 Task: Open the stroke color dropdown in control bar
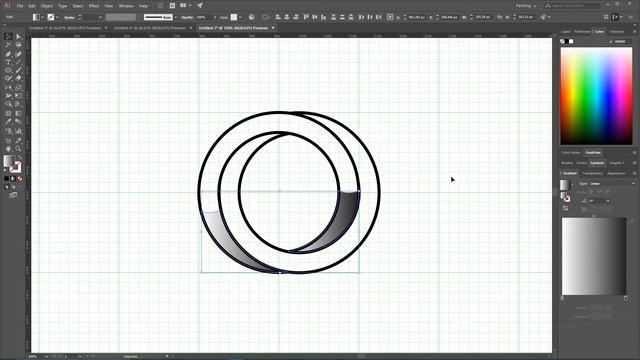57,17
